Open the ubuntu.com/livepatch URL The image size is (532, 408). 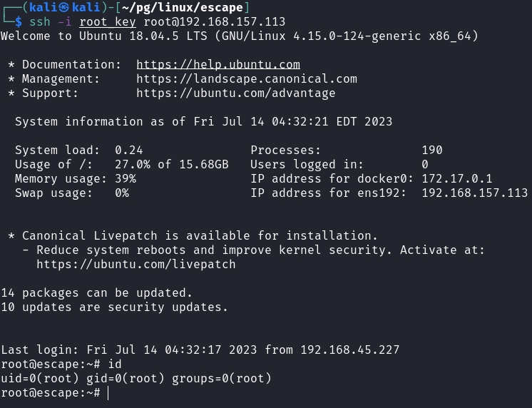point(135,264)
